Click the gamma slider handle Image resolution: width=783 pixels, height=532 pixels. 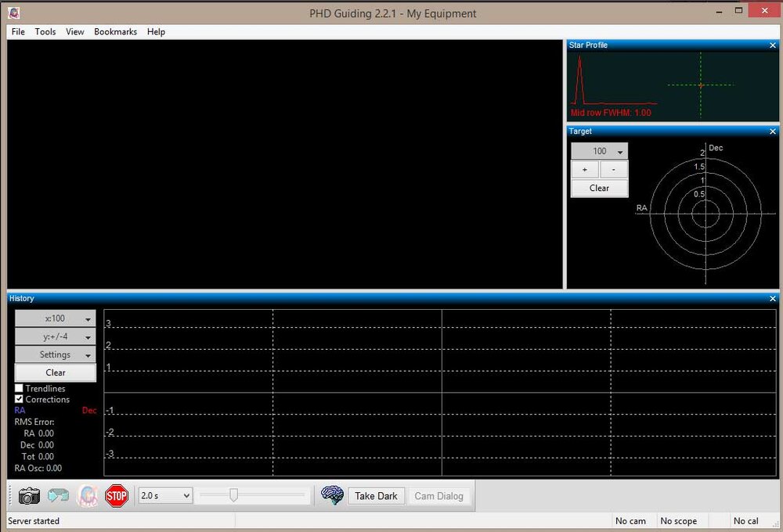(x=233, y=495)
